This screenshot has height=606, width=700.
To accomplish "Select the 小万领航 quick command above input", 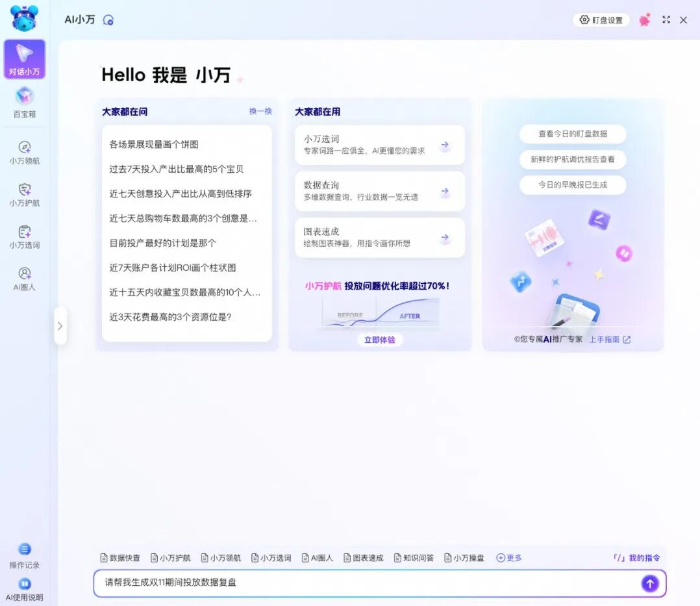I will pyautogui.click(x=221, y=558).
